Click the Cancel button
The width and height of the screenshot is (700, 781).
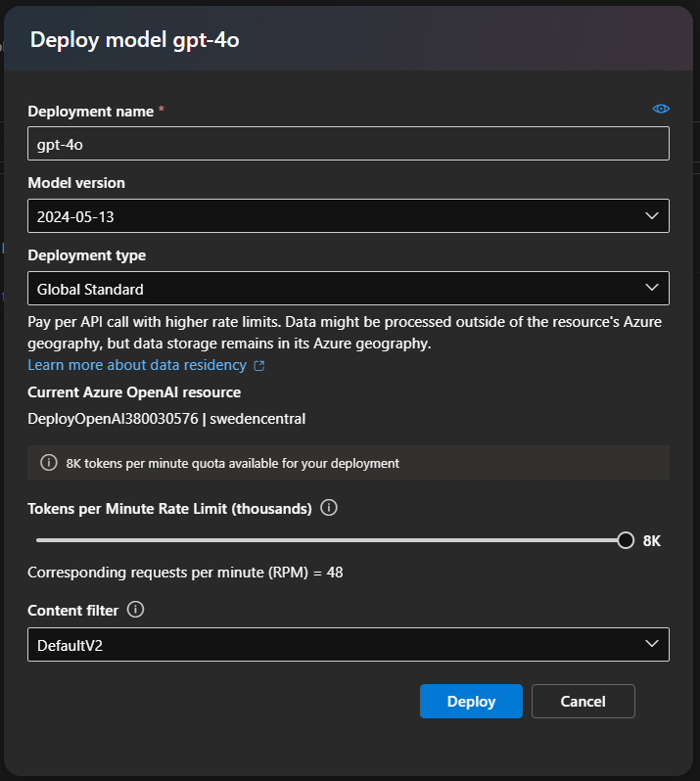click(x=583, y=701)
